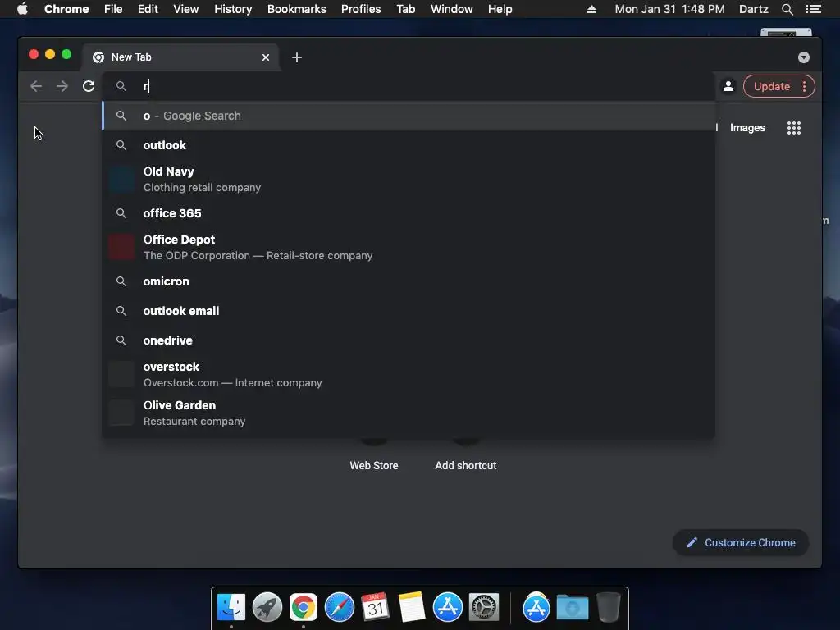The width and height of the screenshot is (840, 630).
Task: Open the Apple menu
Action: click(x=22, y=9)
